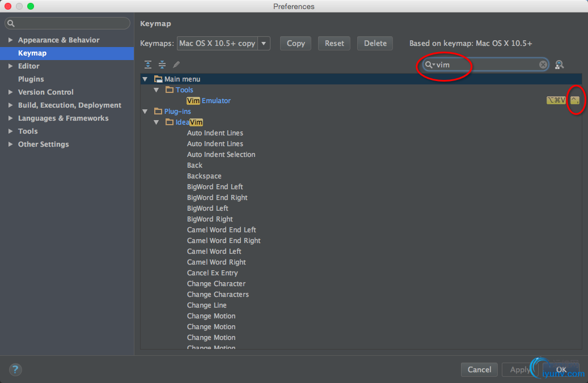The width and height of the screenshot is (588, 383).
Task: Expand Appearance & Behavior settings
Action: [11, 40]
